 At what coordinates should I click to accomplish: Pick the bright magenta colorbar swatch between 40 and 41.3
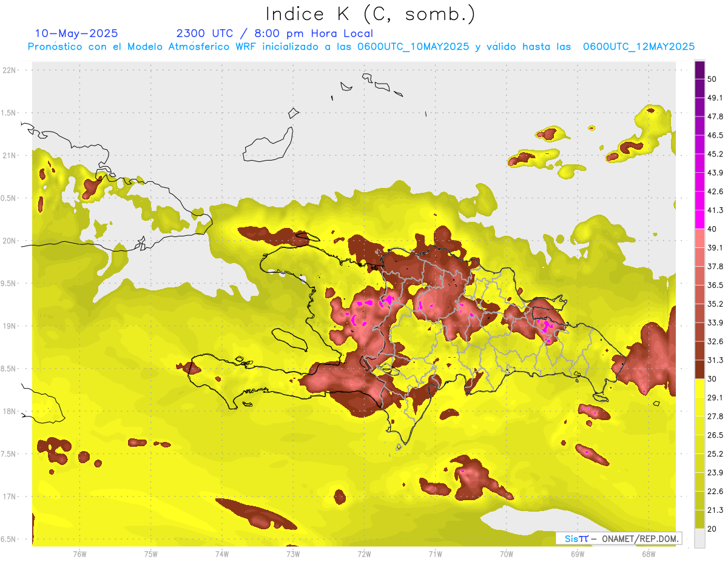[x=699, y=219]
